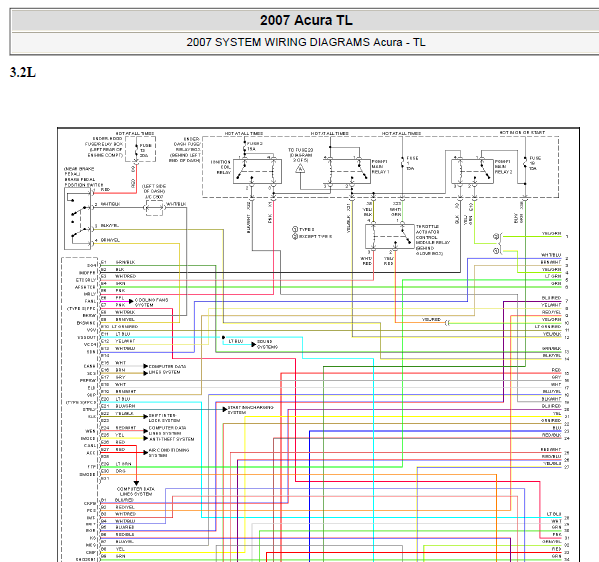Click the 'BRAKE PEDAL POSITION SWITCH' label
Viewport: 599px width, 562px height.
(x=84, y=182)
